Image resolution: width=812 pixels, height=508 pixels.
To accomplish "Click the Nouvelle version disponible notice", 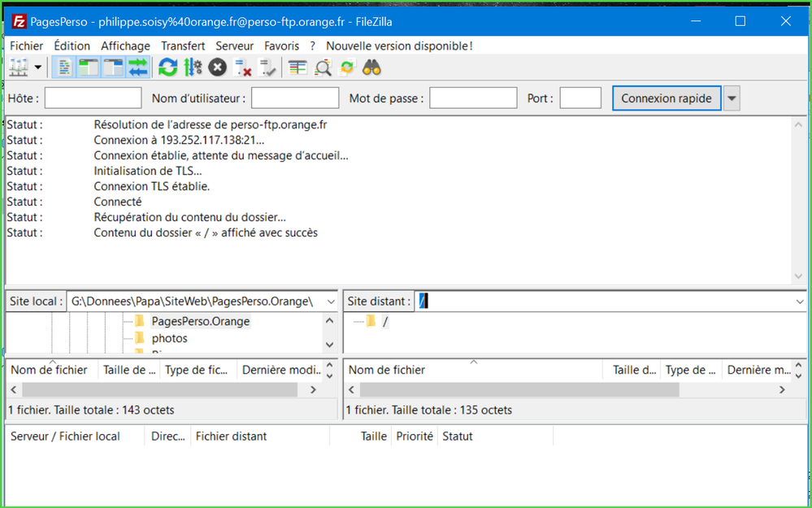I will [399, 46].
